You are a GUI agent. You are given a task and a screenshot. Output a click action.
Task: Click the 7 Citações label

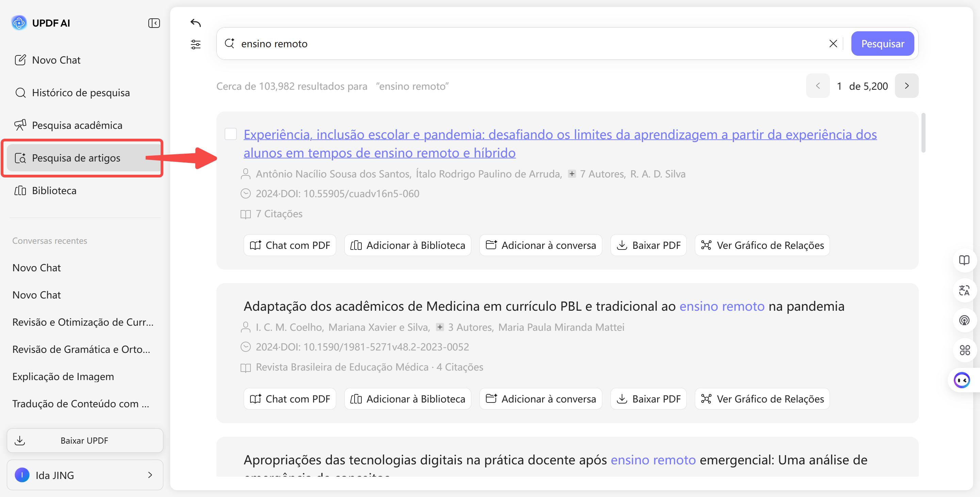(279, 214)
